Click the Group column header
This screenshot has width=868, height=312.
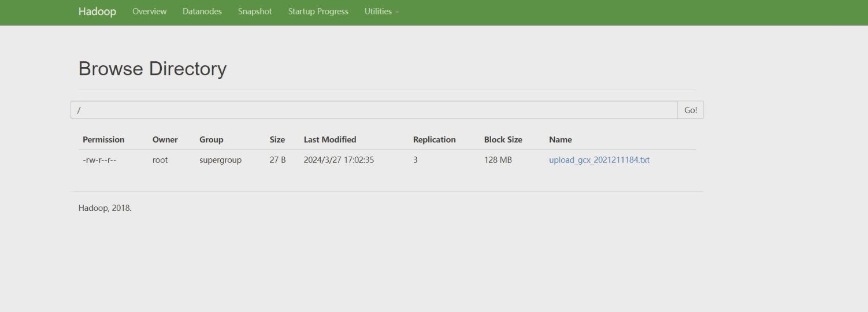pos(212,140)
